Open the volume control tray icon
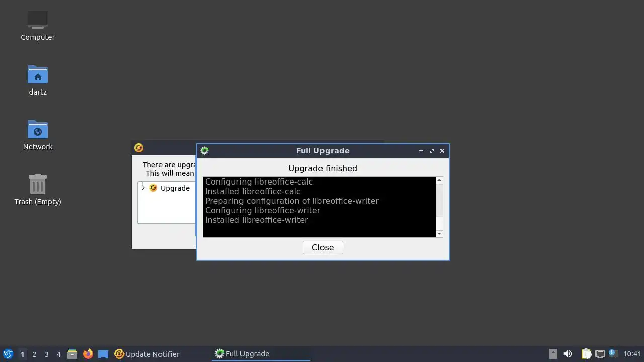 click(x=568, y=354)
